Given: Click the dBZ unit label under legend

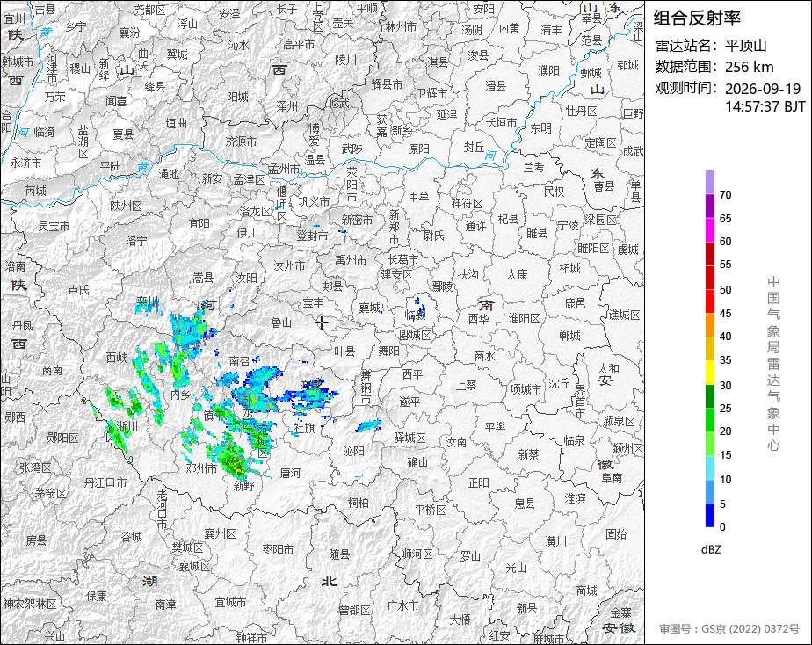Looking at the screenshot, I should 711,549.
